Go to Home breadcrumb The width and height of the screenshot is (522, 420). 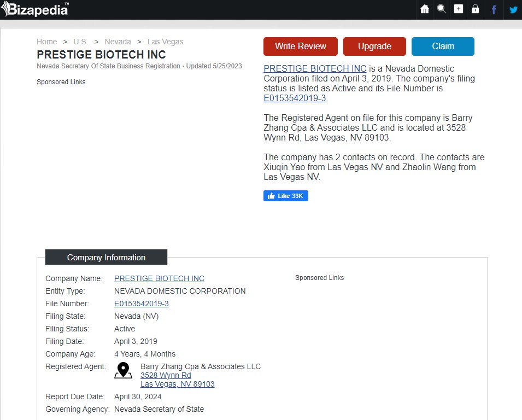46,42
